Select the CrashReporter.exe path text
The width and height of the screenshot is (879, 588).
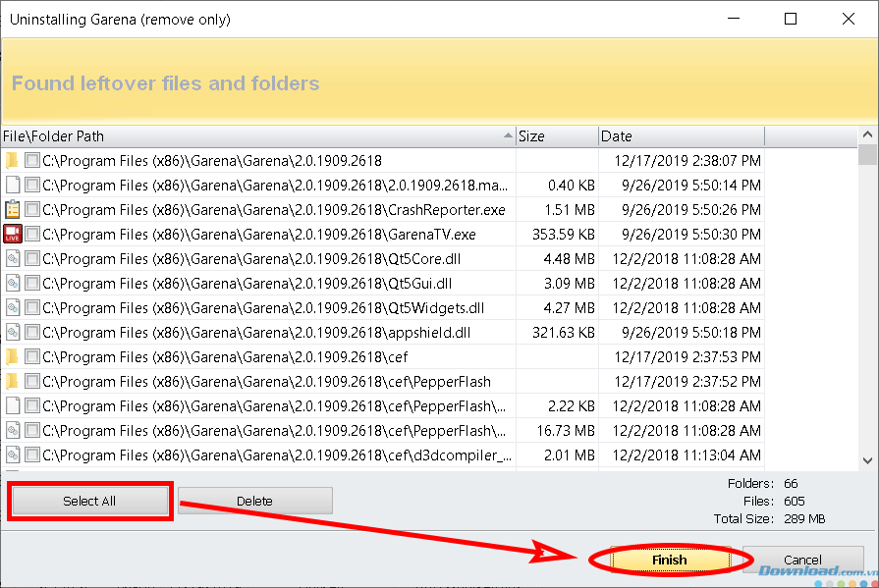coord(274,210)
